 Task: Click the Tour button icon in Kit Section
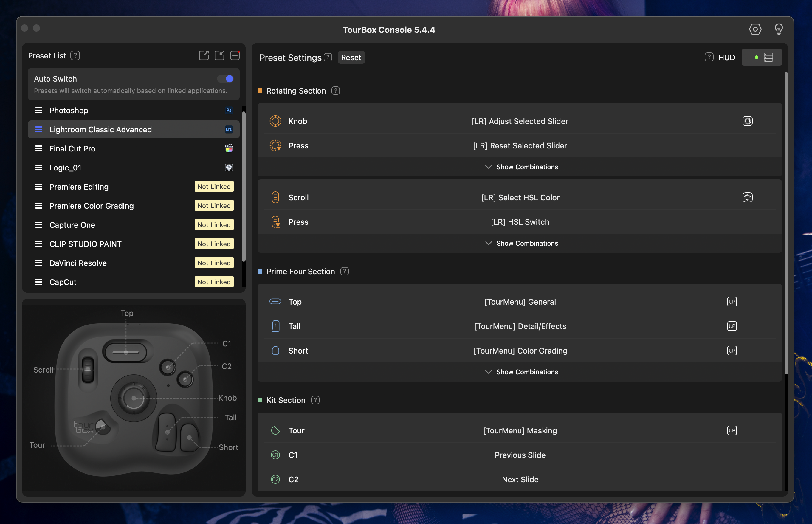[x=274, y=430]
